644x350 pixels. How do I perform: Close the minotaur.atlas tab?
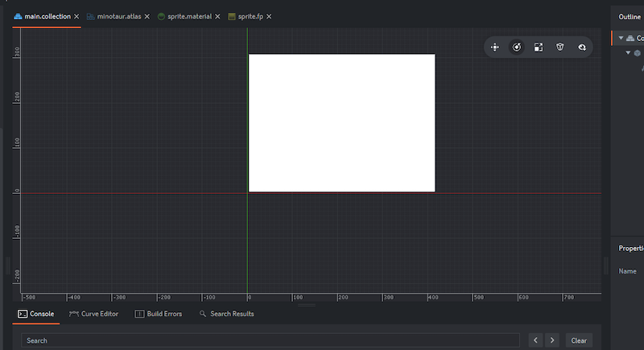coord(147,16)
